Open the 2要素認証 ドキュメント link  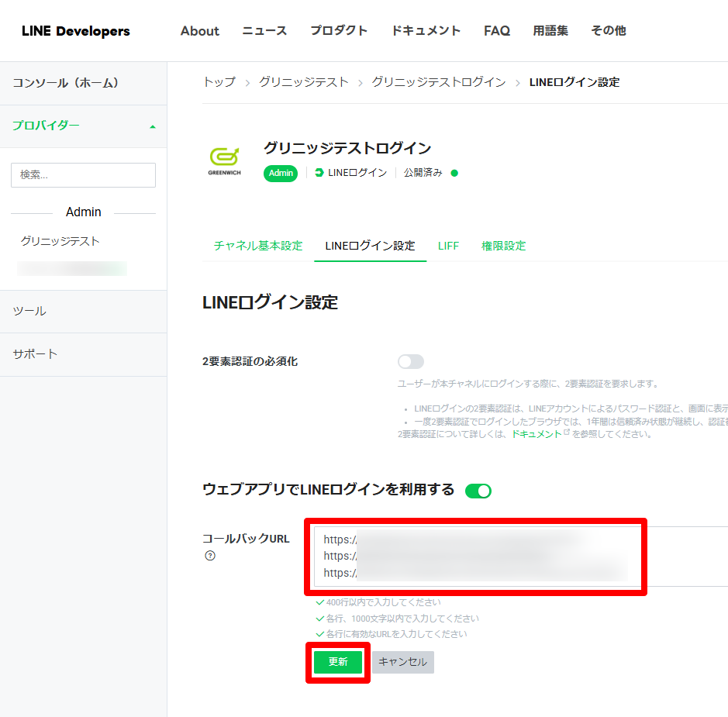coord(537,434)
